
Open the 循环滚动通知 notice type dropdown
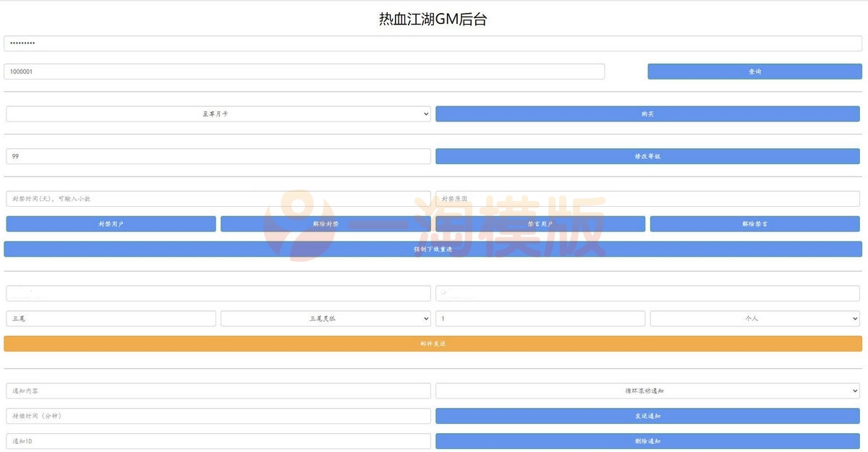[647, 391]
